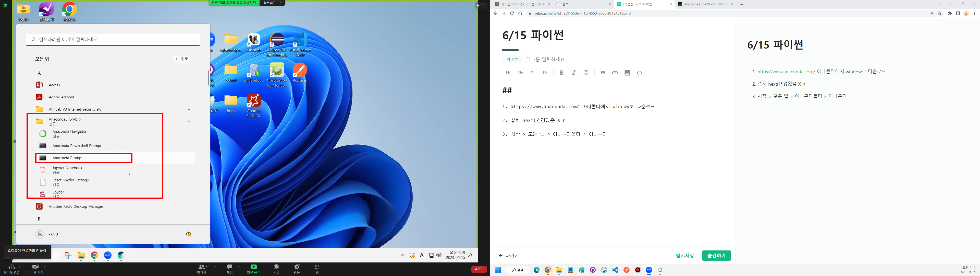Insert a code block via velog toolbar

pos(640,73)
